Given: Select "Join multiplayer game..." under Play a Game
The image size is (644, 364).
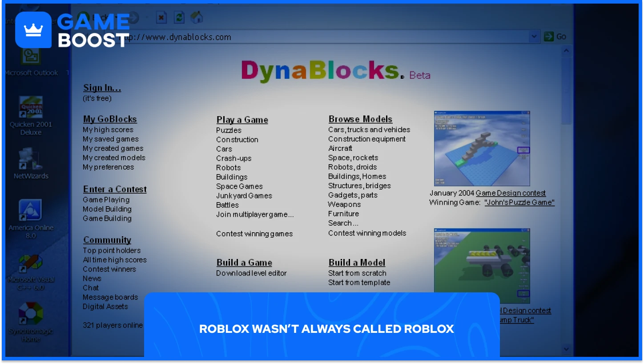Looking at the screenshot, I should pyautogui.click(x=254, y=214).
